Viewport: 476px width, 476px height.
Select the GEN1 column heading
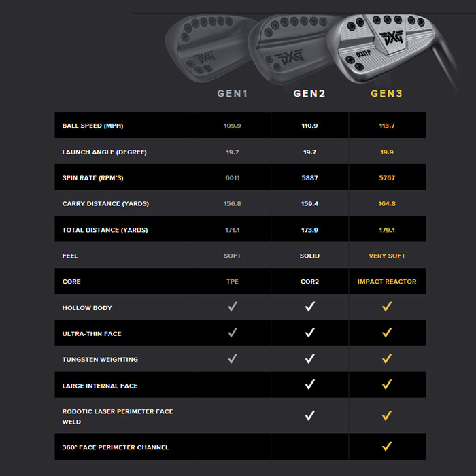click(x=233, y=94)
